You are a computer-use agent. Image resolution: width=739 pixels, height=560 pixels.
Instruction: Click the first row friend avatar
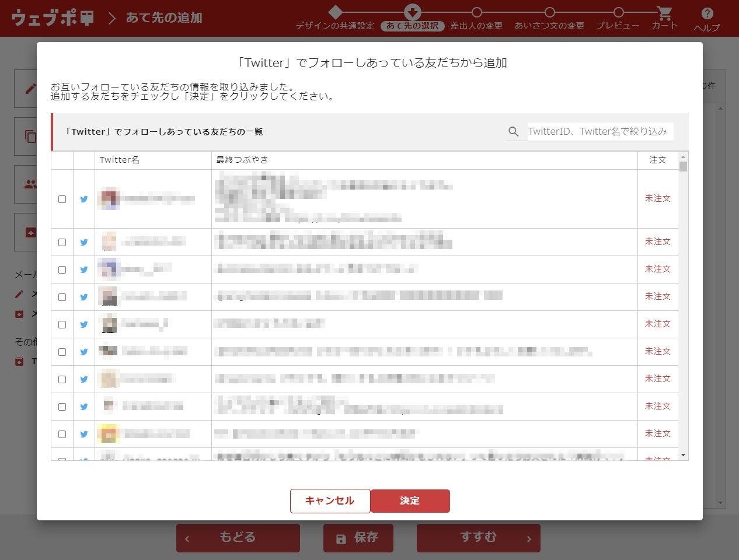tap(109, 199)
